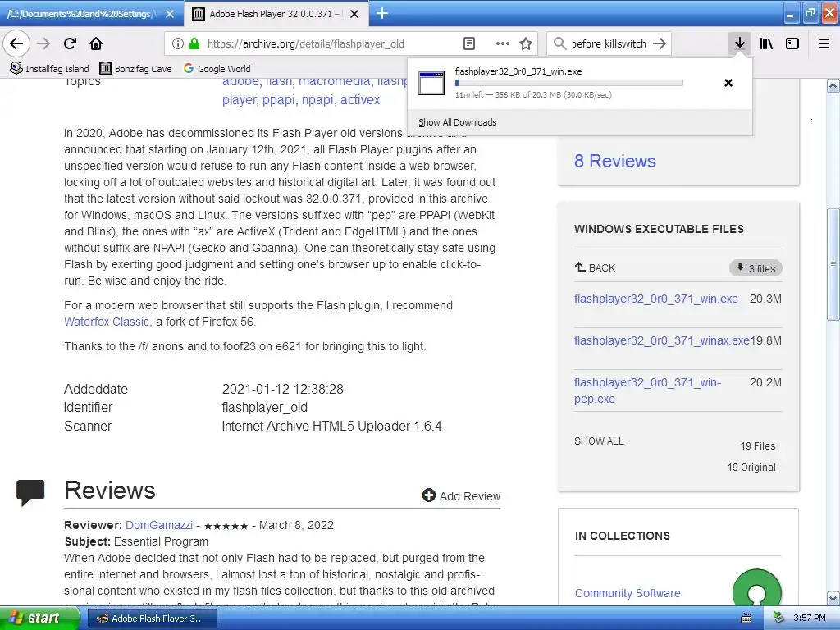Open the Library icon in toolbar
Viewport: 840px width, 630px height.
click(x=766, y=43)
